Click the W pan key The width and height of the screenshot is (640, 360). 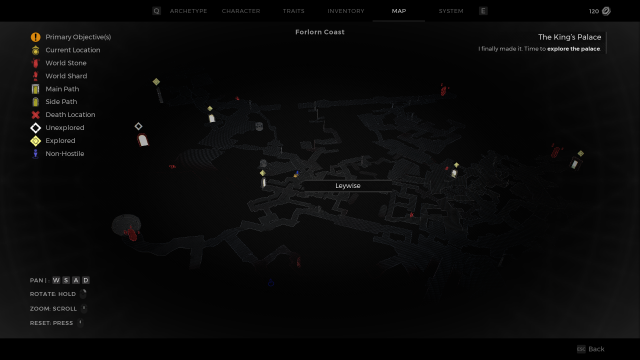click(x=56, y=280)
